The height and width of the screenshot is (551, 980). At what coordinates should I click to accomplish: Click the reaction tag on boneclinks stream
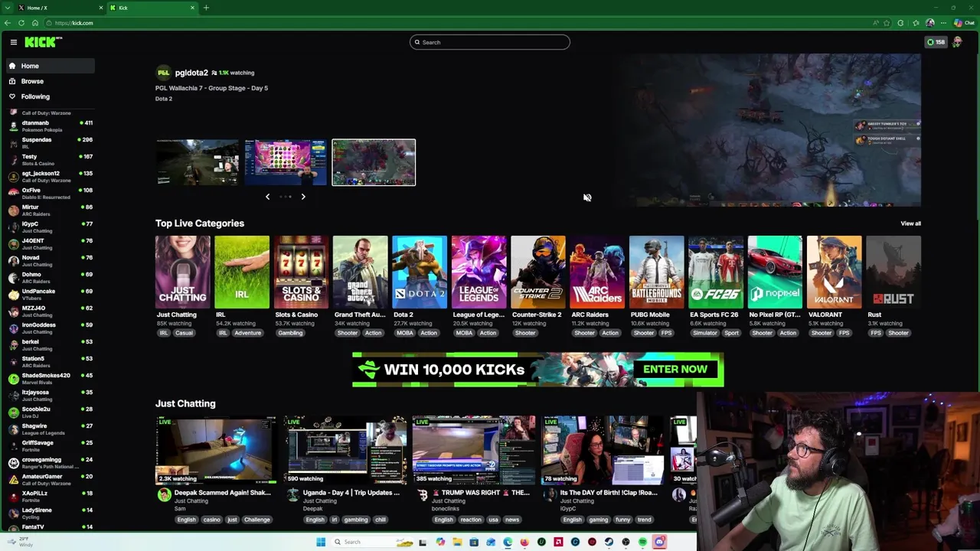tap(471, 520)
